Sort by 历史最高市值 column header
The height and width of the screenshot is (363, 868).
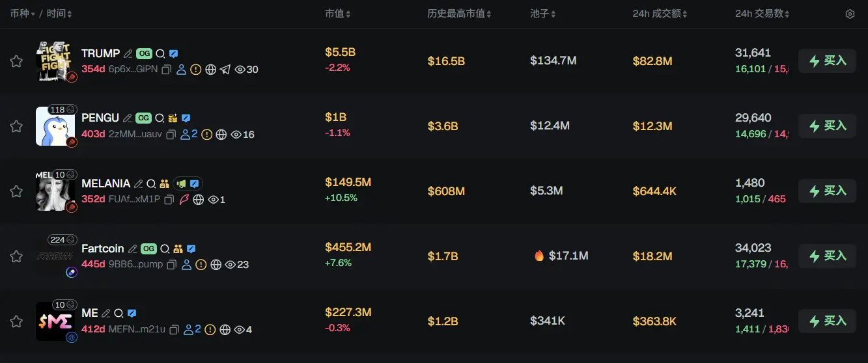pyautogui.click(x=459, y=14)
